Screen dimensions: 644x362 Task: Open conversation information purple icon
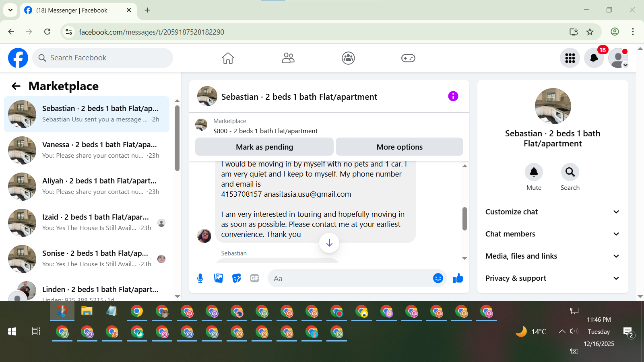coord(453,96)
